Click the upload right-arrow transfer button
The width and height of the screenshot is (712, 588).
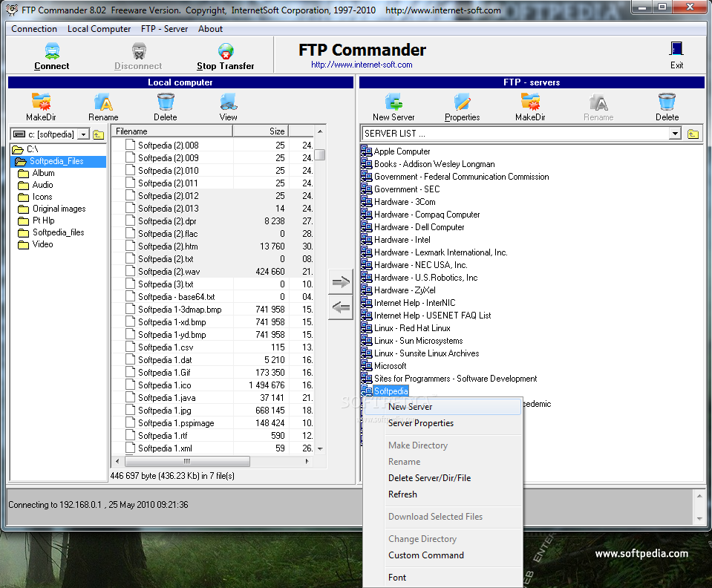click(341, 282)
